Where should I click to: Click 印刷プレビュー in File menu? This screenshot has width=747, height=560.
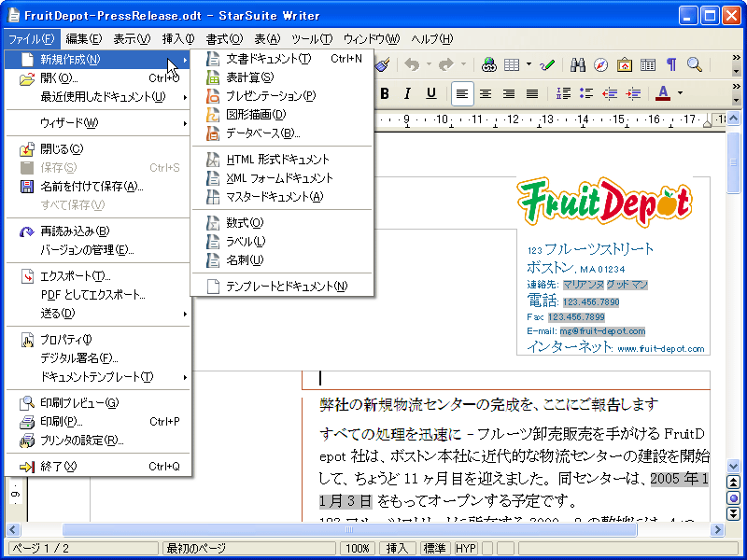[98, 403]
